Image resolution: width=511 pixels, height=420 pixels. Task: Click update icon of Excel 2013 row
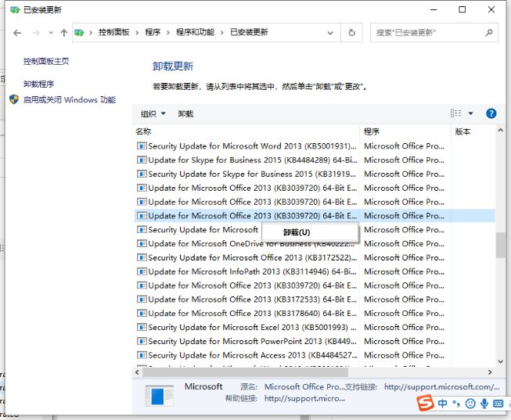pyautogui.click(x=142, y=327)
